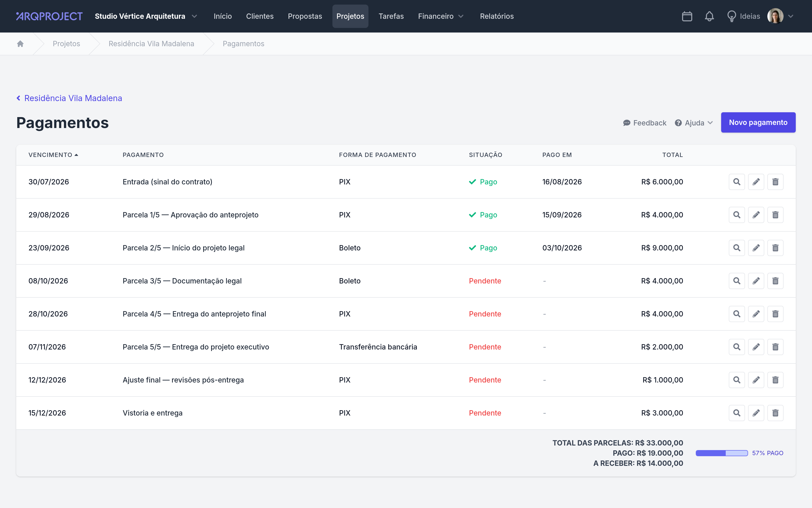Open Relatórios section
The image size is (812, 508).
click(x=497, y=16)
